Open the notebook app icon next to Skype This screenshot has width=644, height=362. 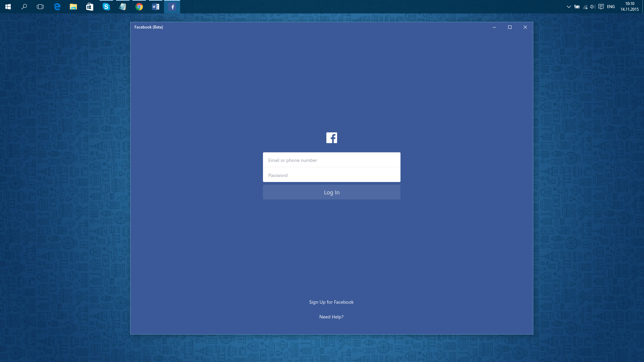point(122,7)
